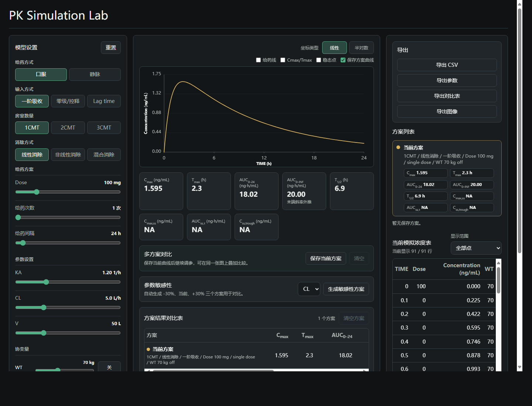Select 3CMT compartment model

point(104,128)
